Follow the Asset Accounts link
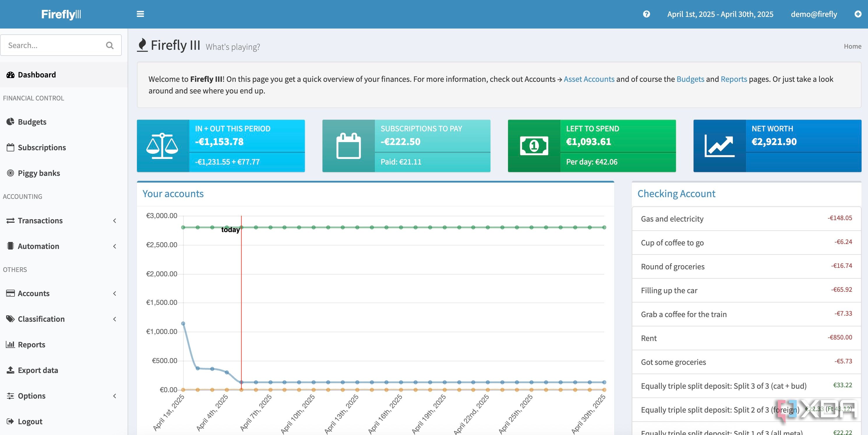 point(589,79)
